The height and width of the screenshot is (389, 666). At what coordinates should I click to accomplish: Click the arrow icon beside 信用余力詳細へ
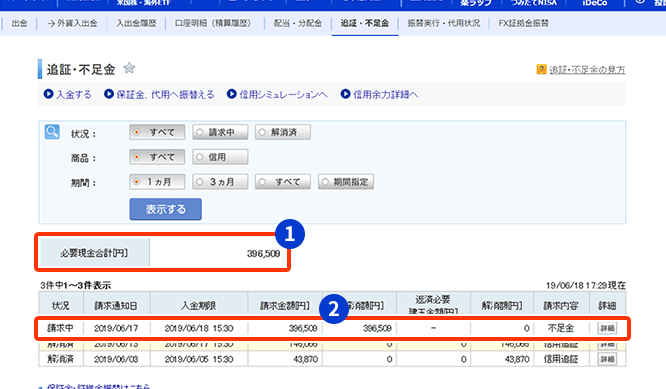tap(346, 94)
